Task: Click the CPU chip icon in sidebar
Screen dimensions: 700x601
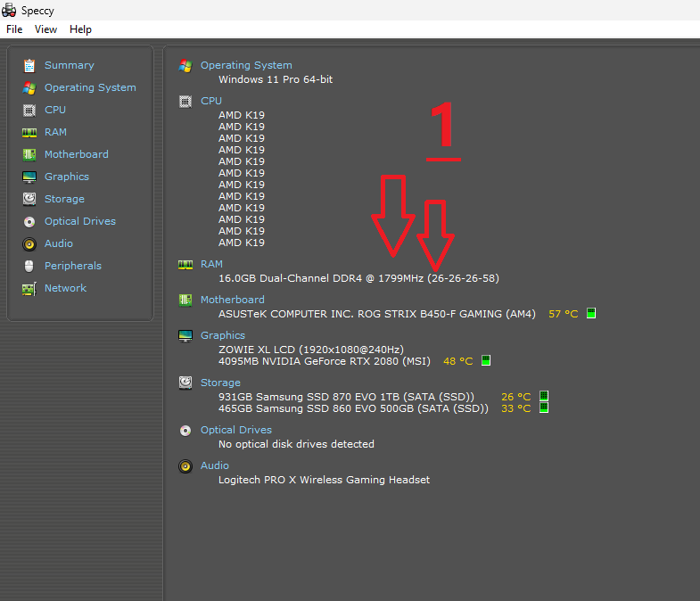Action: [29, 111]
